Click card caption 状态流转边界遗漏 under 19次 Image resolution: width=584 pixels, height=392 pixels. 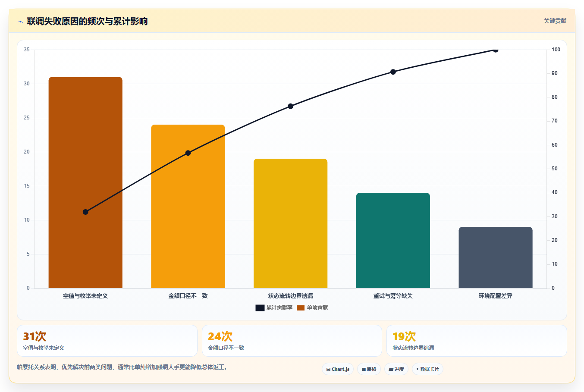413,348
